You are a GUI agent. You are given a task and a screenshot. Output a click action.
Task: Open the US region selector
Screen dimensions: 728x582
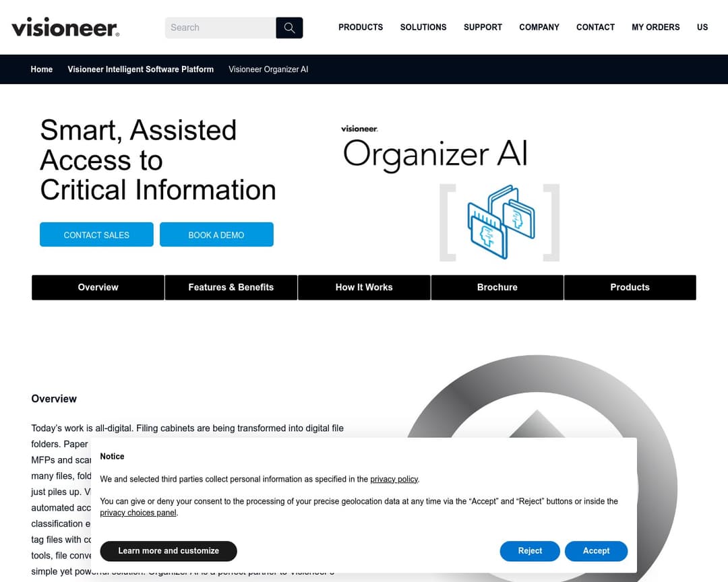702,28
